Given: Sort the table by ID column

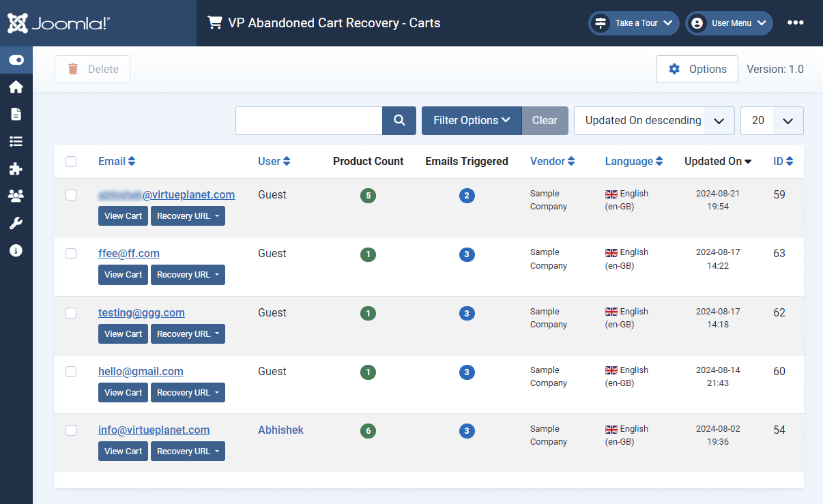Looking at the screenshot, I should tap(783, 162).
